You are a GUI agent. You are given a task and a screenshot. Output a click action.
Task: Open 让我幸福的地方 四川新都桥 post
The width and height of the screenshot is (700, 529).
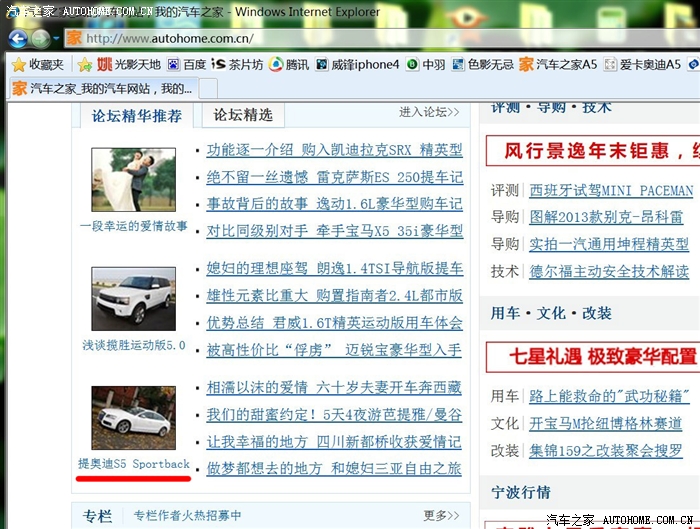point(334,442)
